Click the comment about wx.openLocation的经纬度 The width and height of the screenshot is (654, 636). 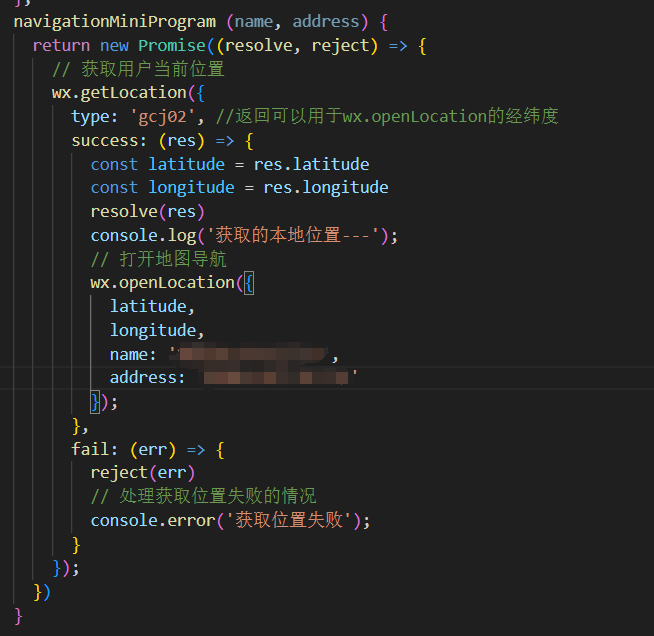[387, 116]
